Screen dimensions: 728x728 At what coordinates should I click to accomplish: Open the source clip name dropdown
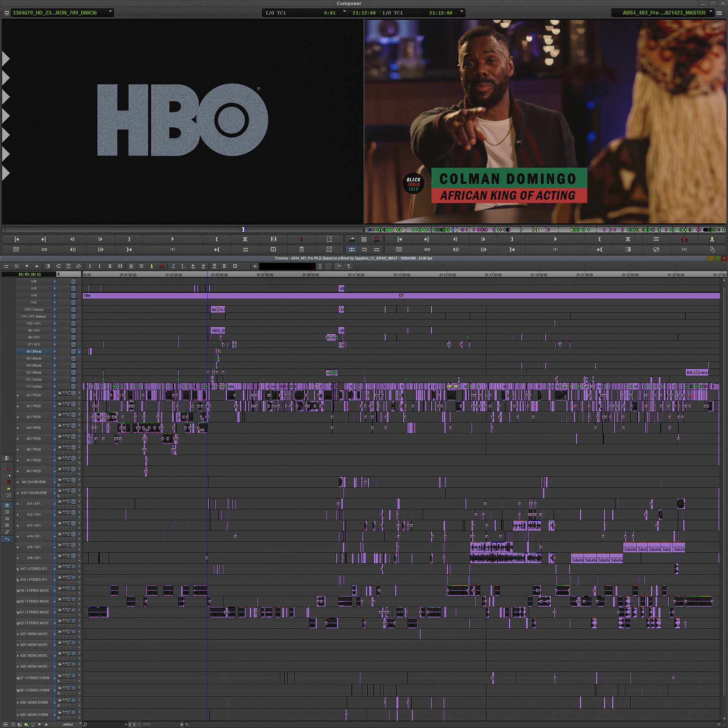coord(110,12)
